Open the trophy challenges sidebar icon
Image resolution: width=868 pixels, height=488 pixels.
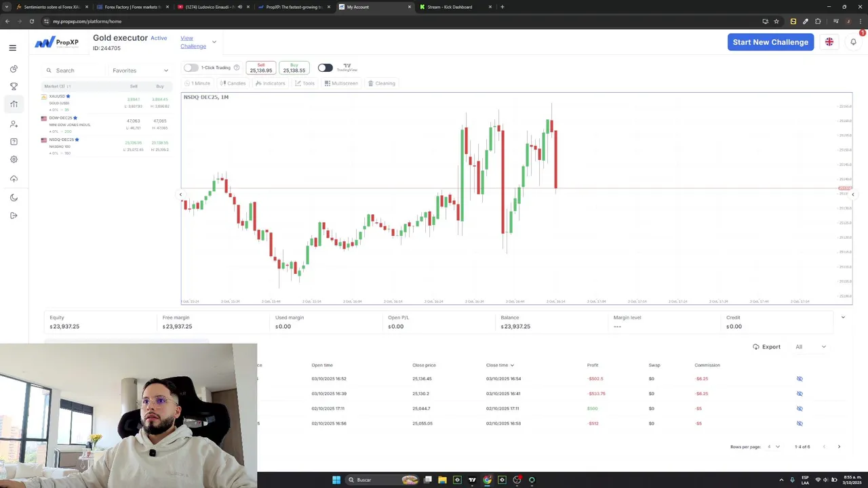click(14, 86)
